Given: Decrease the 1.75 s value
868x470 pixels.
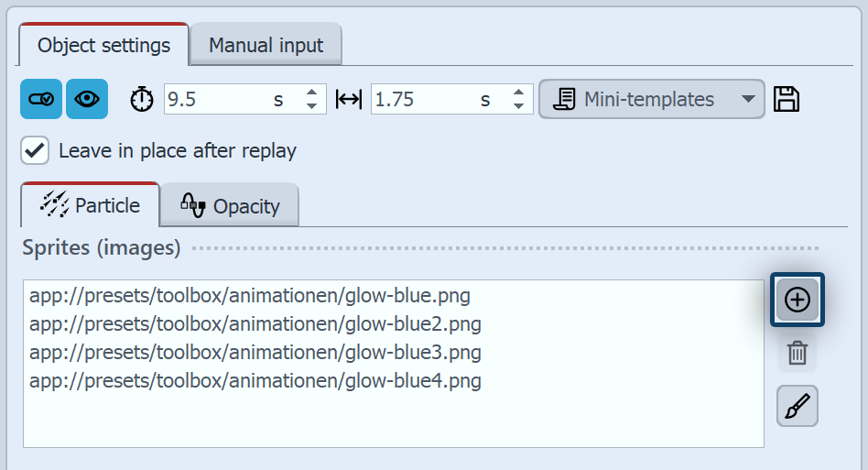Looking at the screenshot, I should pos(519,106).
